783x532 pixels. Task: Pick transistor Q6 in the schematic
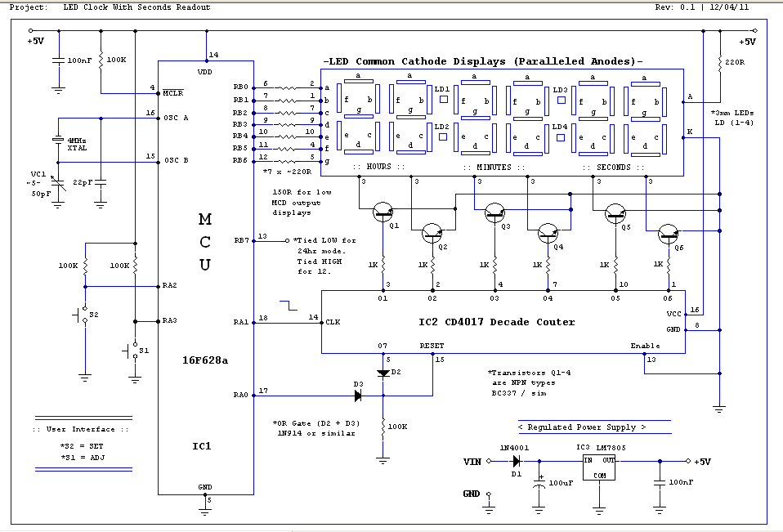(x=668, y=234)
